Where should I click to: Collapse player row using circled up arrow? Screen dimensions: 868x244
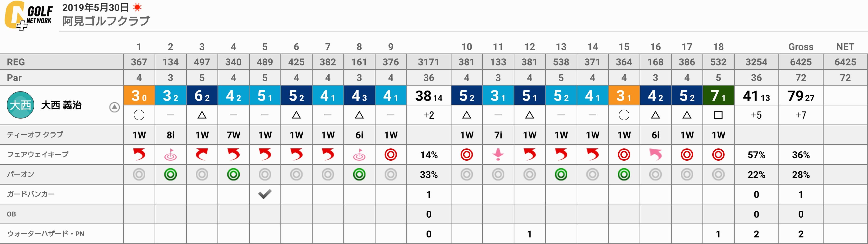115,107
